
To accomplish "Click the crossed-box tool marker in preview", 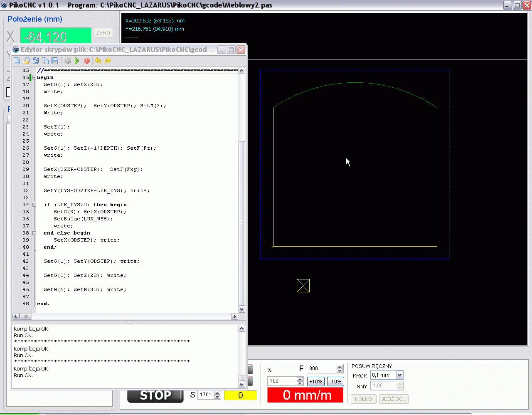I will click(303, 286).
